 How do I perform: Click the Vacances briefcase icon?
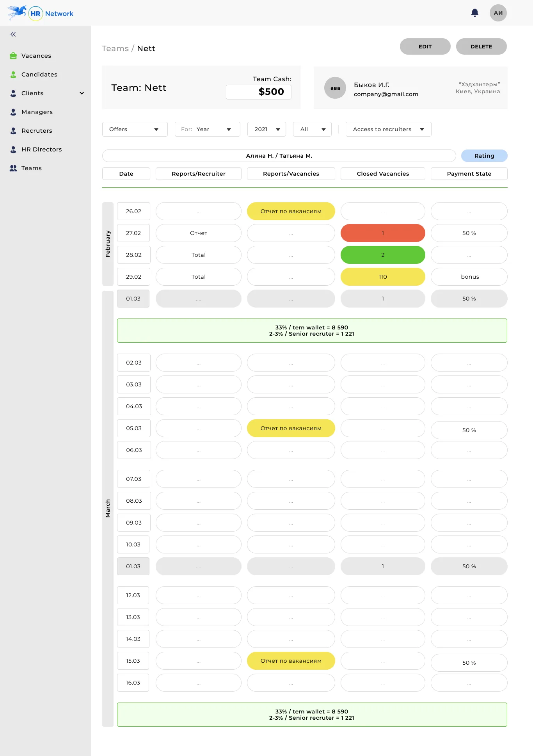click(x=13, y=56)
